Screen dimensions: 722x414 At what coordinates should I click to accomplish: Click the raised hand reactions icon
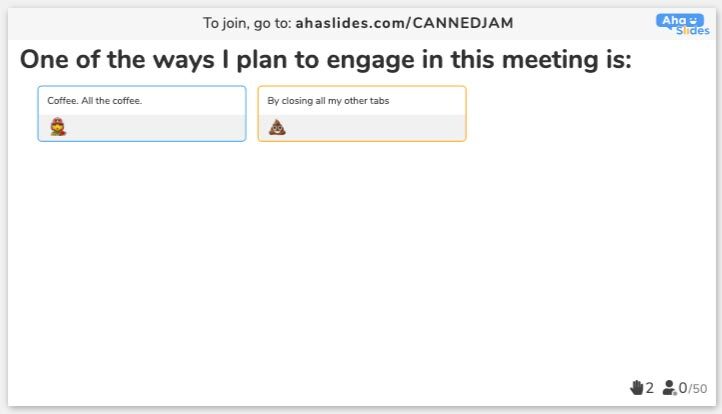[x=636, y=388]
